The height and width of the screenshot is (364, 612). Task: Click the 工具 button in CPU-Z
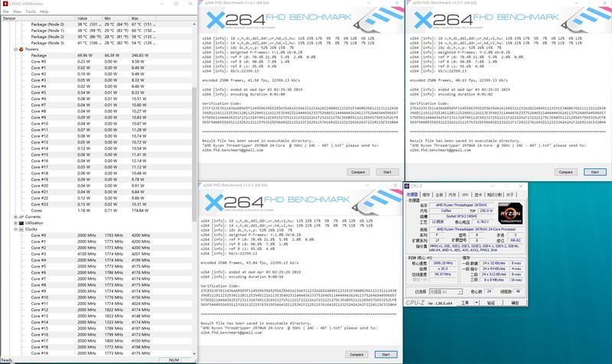[x=465, y=302]
